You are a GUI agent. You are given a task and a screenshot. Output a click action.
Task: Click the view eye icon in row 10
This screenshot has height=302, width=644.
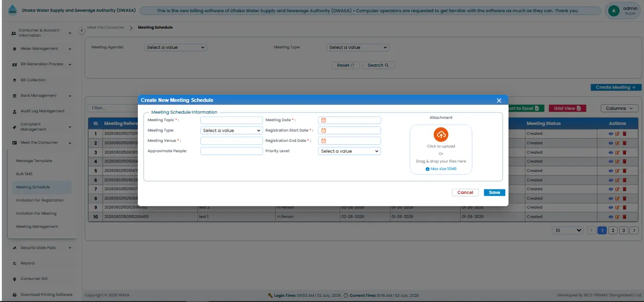(611, 217)
